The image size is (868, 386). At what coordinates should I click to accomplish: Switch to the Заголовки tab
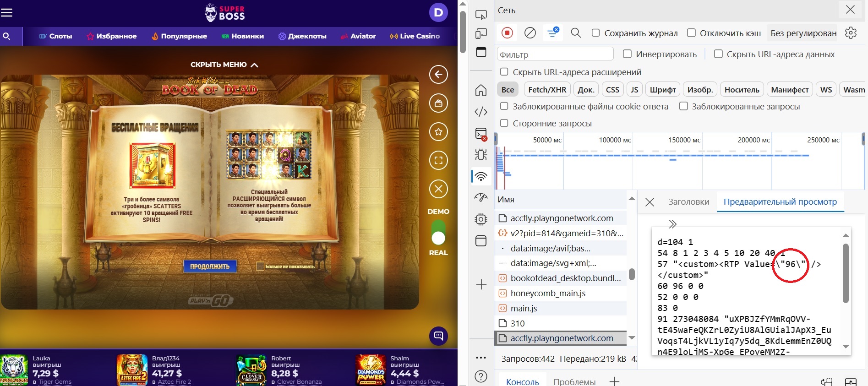pos(688,202)
